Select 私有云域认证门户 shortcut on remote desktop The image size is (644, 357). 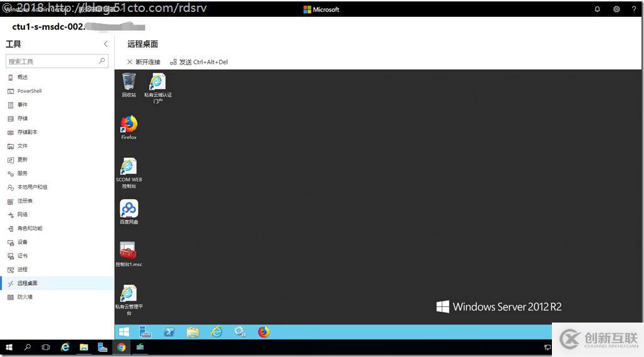[x=158, y=88]
